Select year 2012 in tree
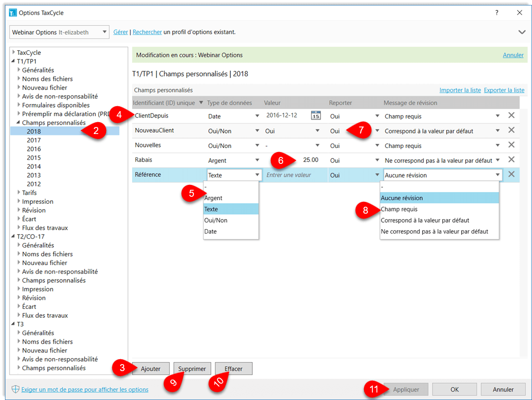 click(x=34, y=184)
